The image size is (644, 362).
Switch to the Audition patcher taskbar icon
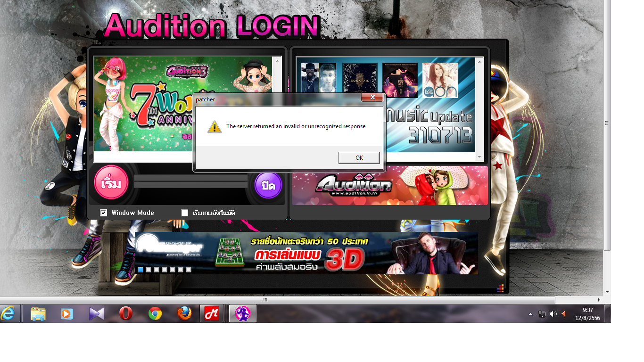pyautogui.click(x=243, y=313)
